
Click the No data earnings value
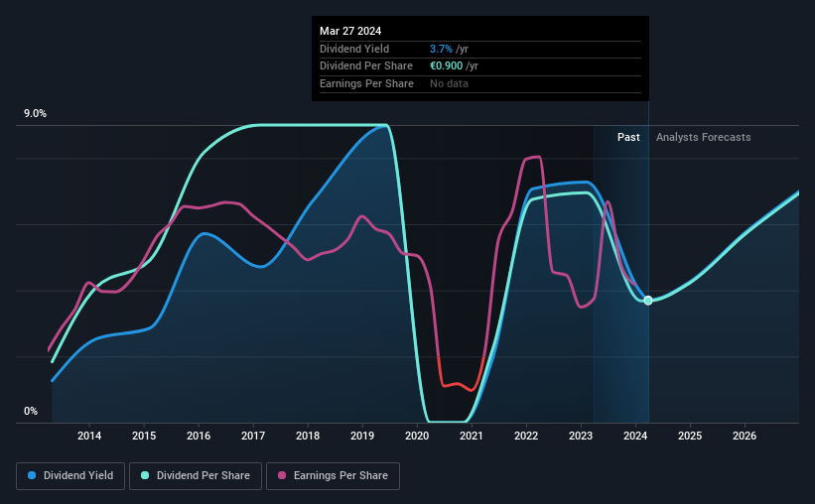(449, 83)
